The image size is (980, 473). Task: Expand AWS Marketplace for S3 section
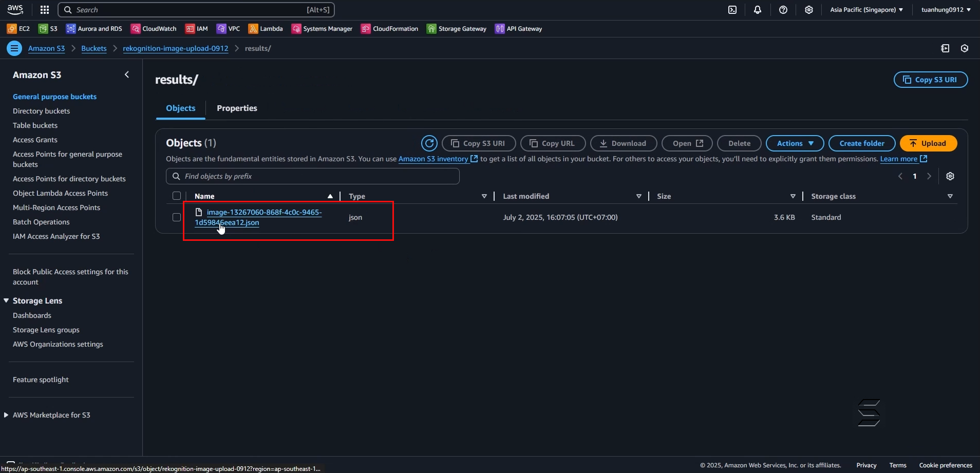click(6, 415)
